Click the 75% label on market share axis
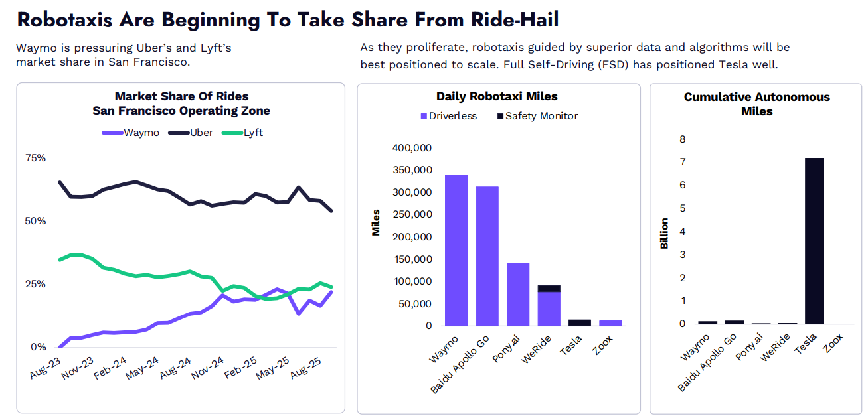The height and width of the screenshot is (420, 868). [x=35, y=158]
